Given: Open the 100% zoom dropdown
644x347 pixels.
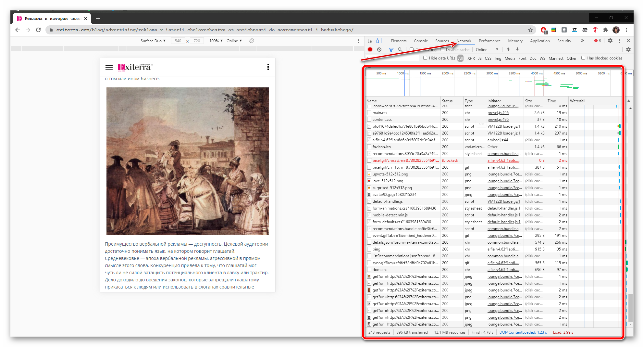Looking at the screenshot, I should click(216, 41).
